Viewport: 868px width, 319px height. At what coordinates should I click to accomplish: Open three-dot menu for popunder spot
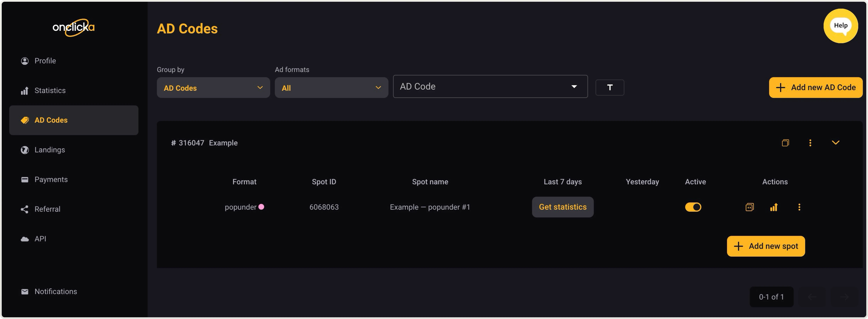[x=799, y=207]
